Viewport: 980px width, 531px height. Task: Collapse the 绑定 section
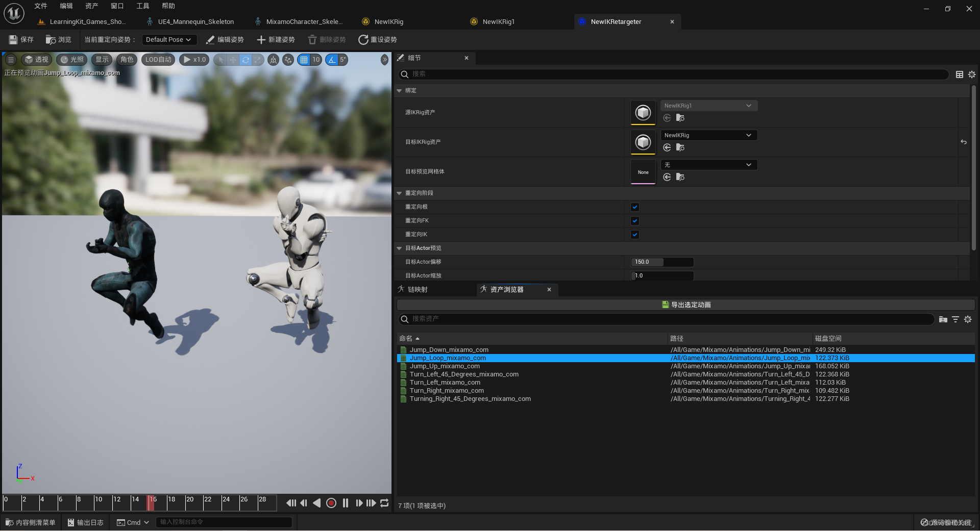pyautogui.click(x=399, y=91)
